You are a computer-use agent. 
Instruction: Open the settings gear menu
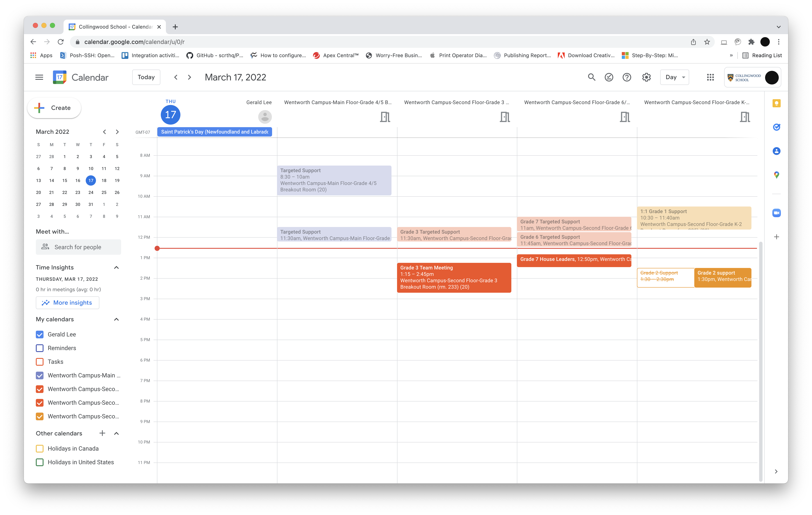[646, 77]
